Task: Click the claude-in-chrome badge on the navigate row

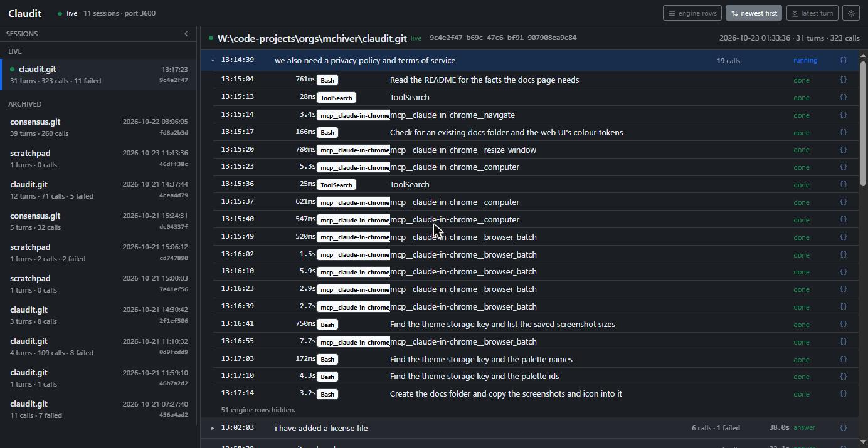Action: (x=354, y=115)
